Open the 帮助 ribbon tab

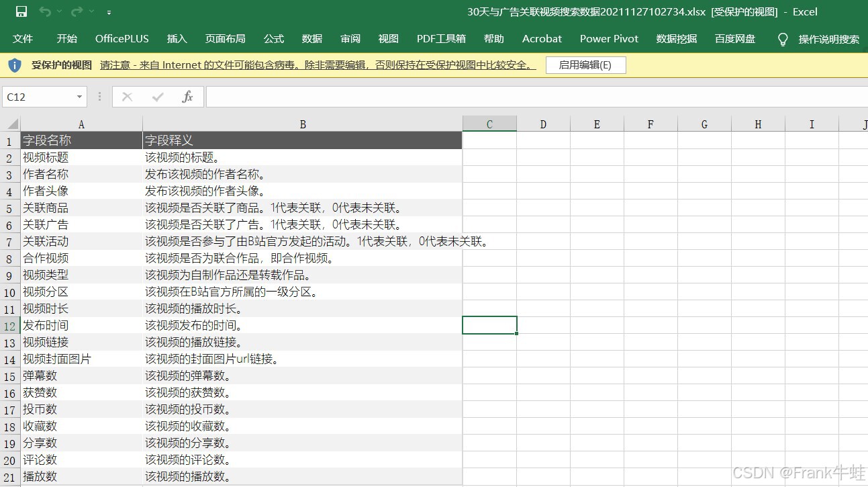(493, 39)
